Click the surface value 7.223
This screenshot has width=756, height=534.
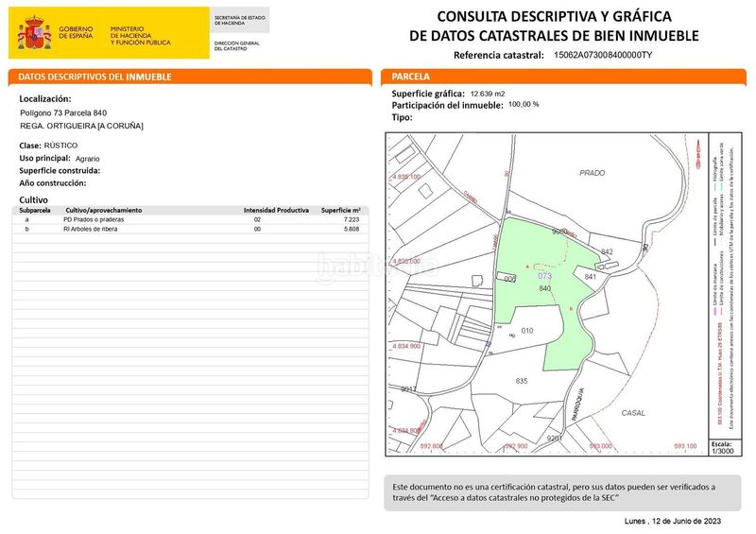point(352,219)
